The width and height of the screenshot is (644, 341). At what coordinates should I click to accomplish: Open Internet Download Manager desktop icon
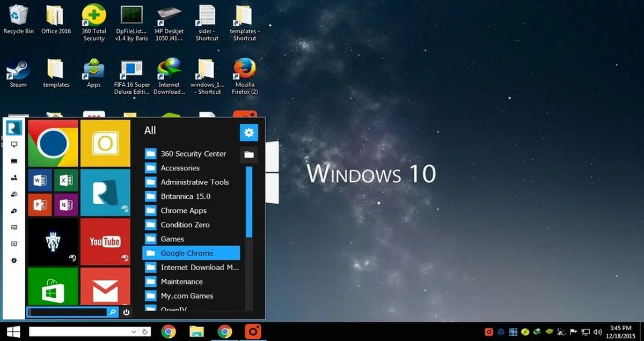click(x=169, y=77)
